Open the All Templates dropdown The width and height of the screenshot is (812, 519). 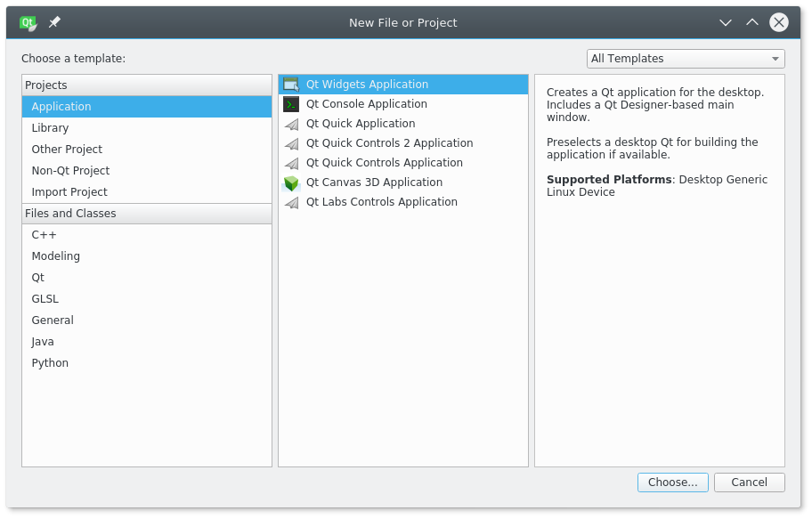(686, 59)
